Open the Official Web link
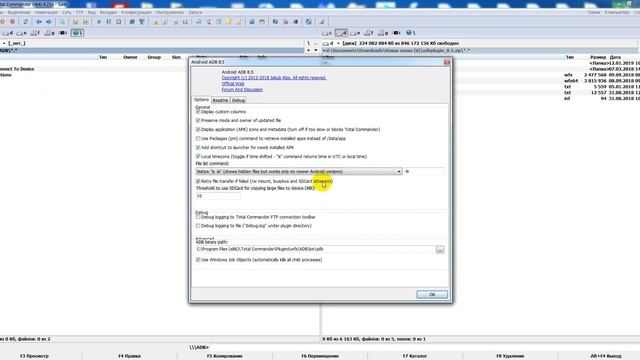The width and height of the screenshot is (640, 360). pos(233,84)
